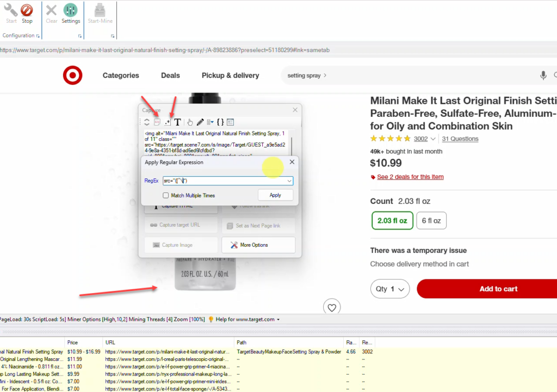Image resolution: width=557 pixels, height=392 pixels.
Task: Click the Start-Mine icon
Action: tap(100, 10)
